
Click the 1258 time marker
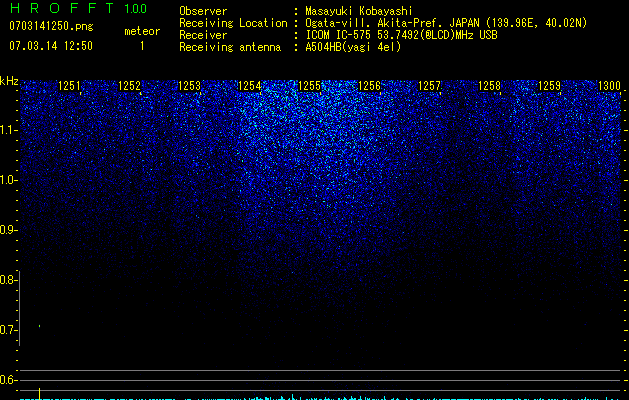489,86
